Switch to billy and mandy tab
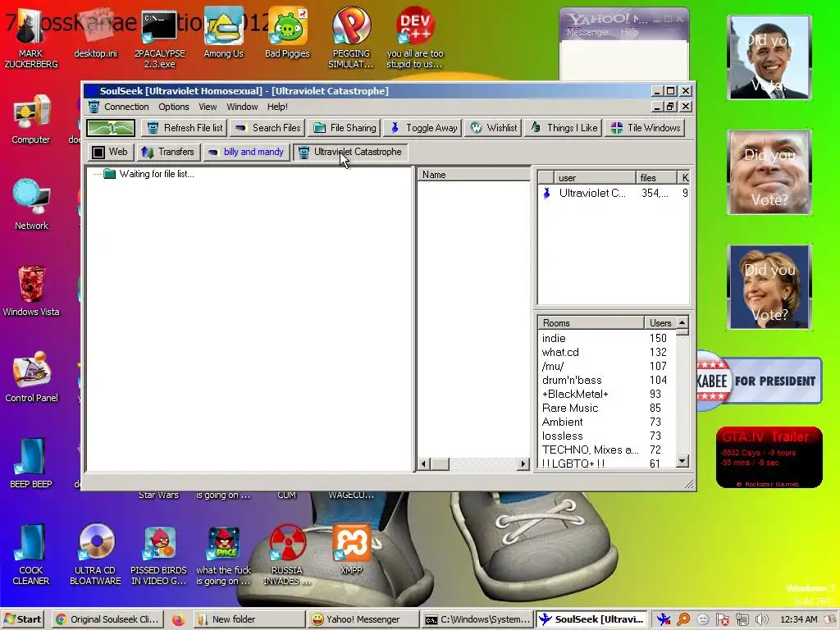 pos(246,152)
